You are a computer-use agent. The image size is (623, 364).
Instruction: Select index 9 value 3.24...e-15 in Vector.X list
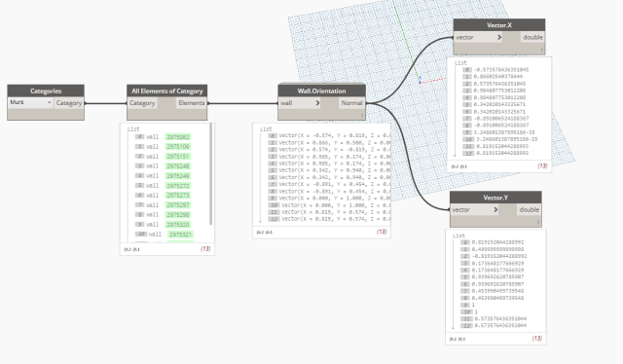[x=504, y=132]
